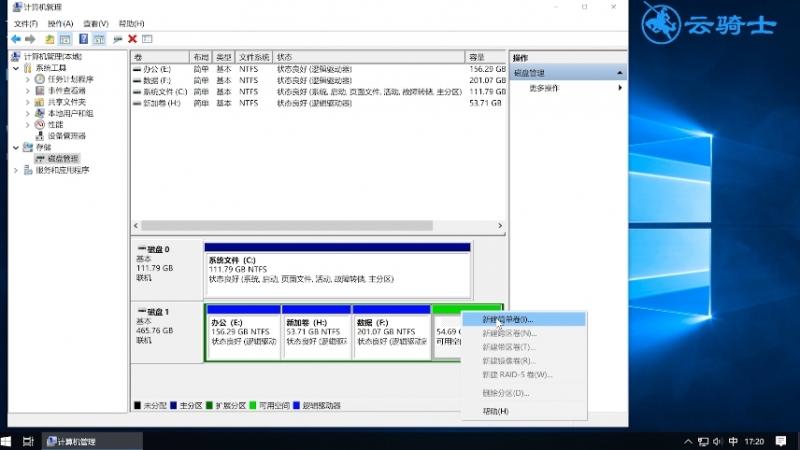The width and height of the screenshot is (800, 450).
Task: Click the red X delete toolbar icon
Action: pyautogui.click(x=132, y=39)
